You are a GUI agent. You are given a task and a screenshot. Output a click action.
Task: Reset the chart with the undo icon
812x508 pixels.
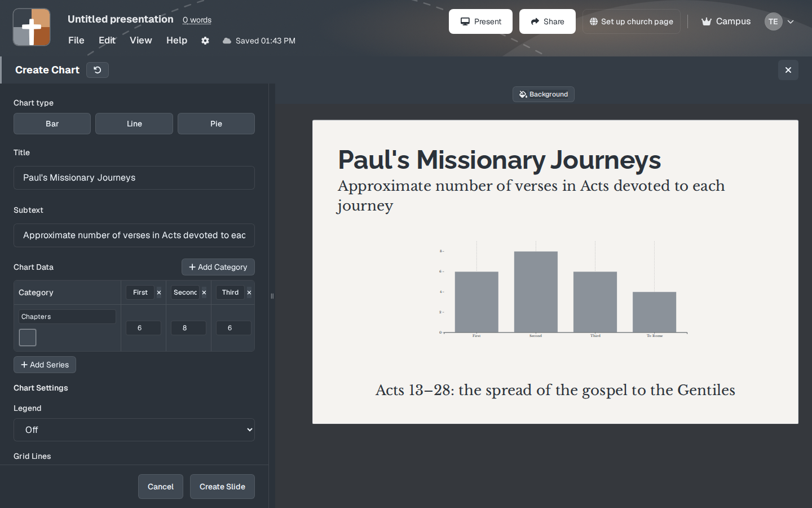point(98,70)
